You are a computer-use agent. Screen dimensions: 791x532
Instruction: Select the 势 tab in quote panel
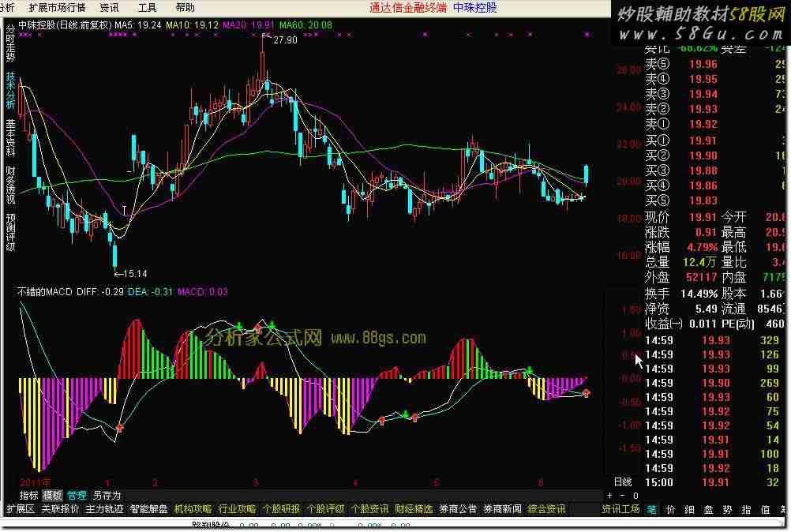coord(727,509)
